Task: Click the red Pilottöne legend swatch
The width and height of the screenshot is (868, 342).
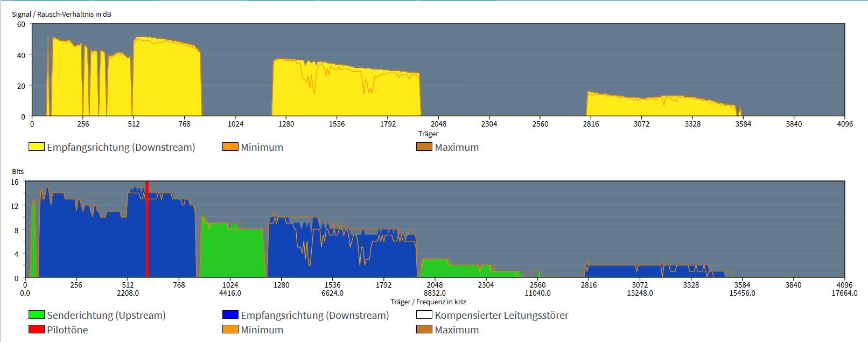Action: tap(37, 329)
